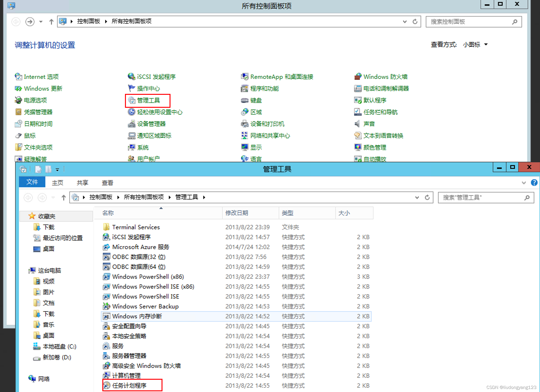540x392 pixels.
Task: Open 默认程序 link
Action: pyautogui.click(x=375, y=100)
